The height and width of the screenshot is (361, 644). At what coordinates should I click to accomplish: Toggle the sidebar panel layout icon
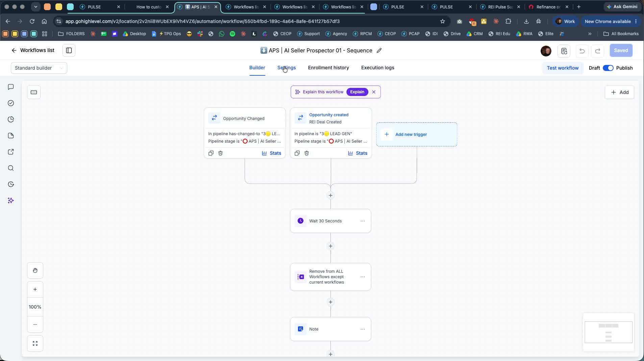click(69, 50)
